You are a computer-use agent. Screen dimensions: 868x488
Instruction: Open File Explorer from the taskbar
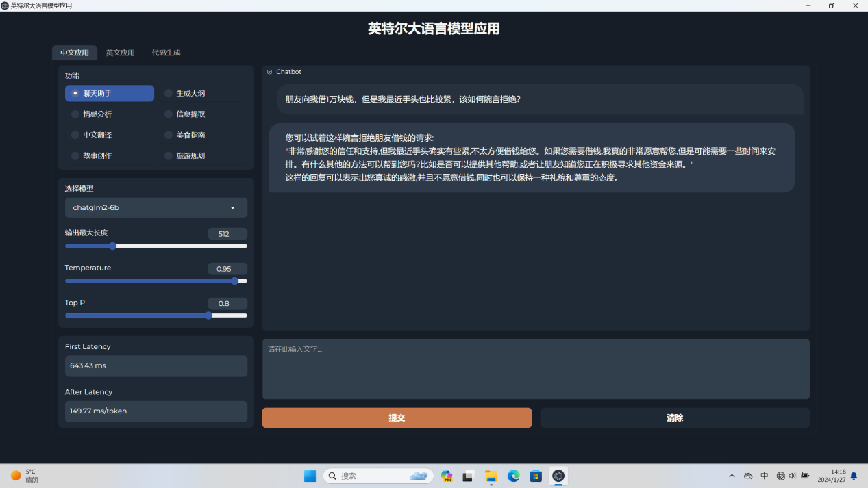(x=491, y=476)
